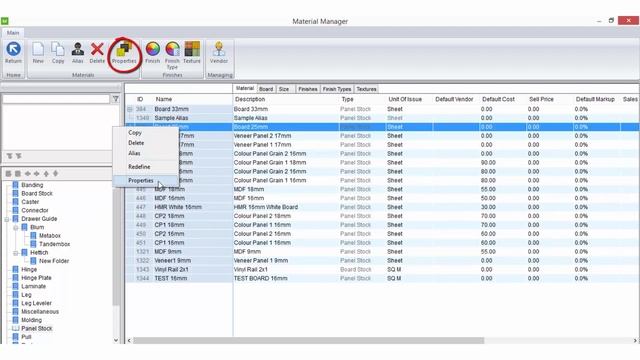Switch to the Finishes tab

[x=308, y=89]
